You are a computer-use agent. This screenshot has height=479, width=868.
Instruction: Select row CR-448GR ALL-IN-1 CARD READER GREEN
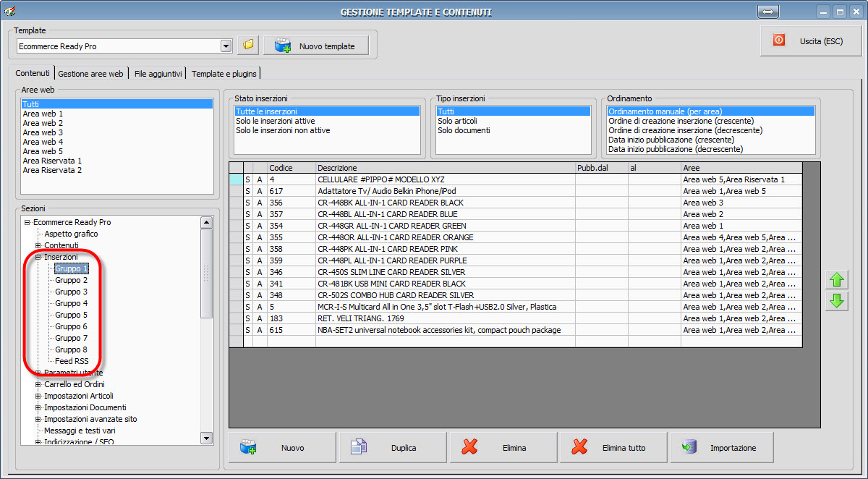[x=516, y=226]
